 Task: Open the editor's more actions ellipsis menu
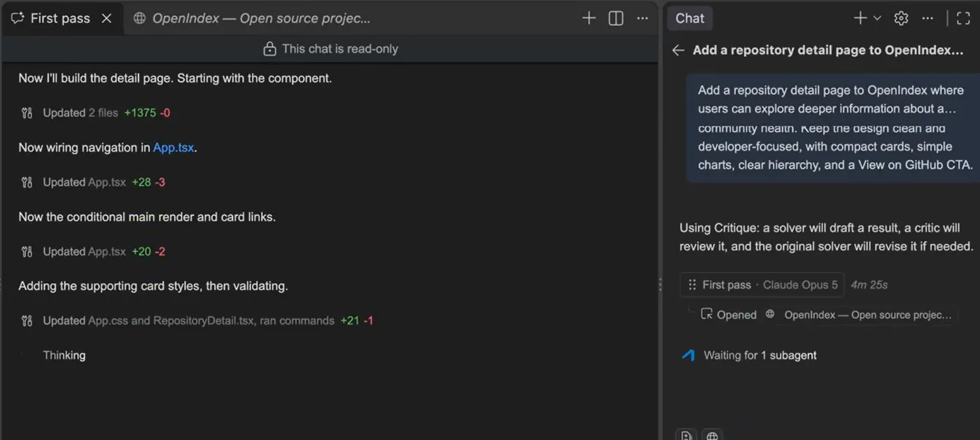(643, 18)
